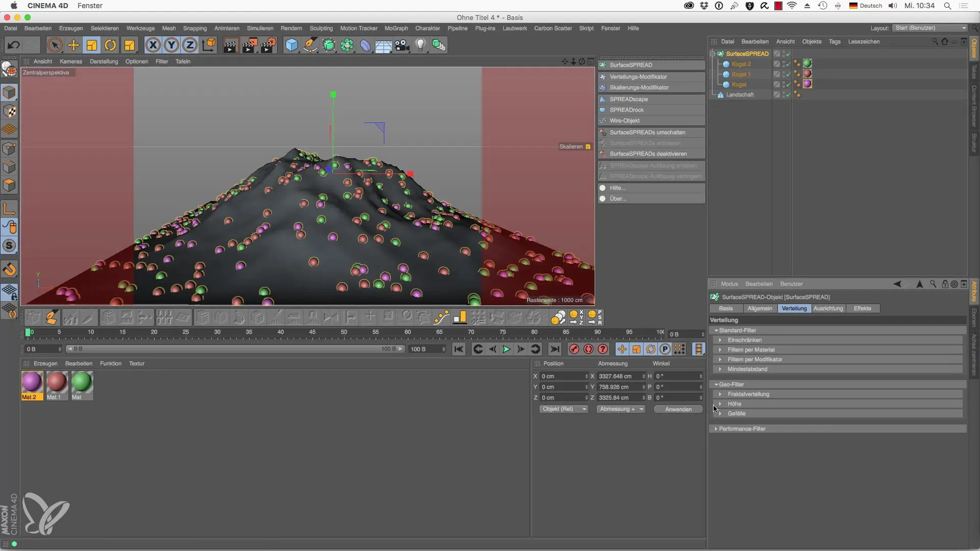Click the Hilfe... button

point(652,188)
